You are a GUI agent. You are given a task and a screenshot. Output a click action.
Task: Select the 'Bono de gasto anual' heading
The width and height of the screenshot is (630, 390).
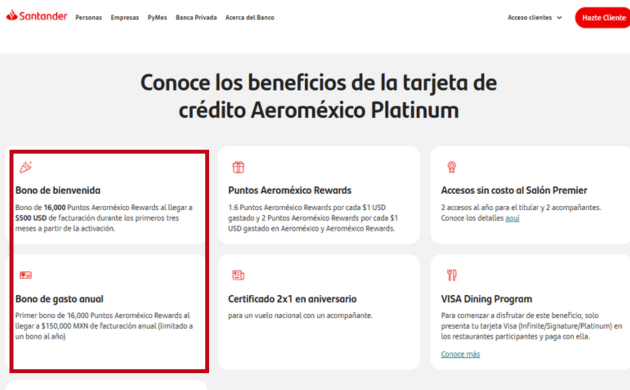[x=59, y=299]
